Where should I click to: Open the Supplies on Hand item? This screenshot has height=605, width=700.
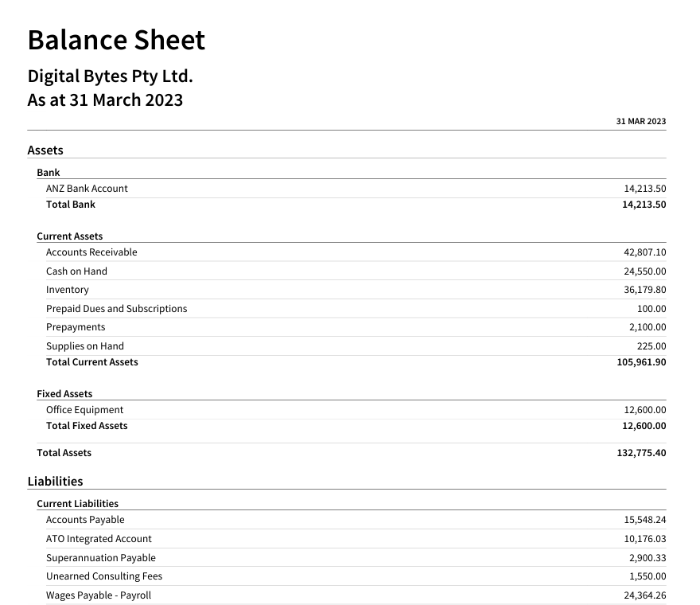point(85,346)
